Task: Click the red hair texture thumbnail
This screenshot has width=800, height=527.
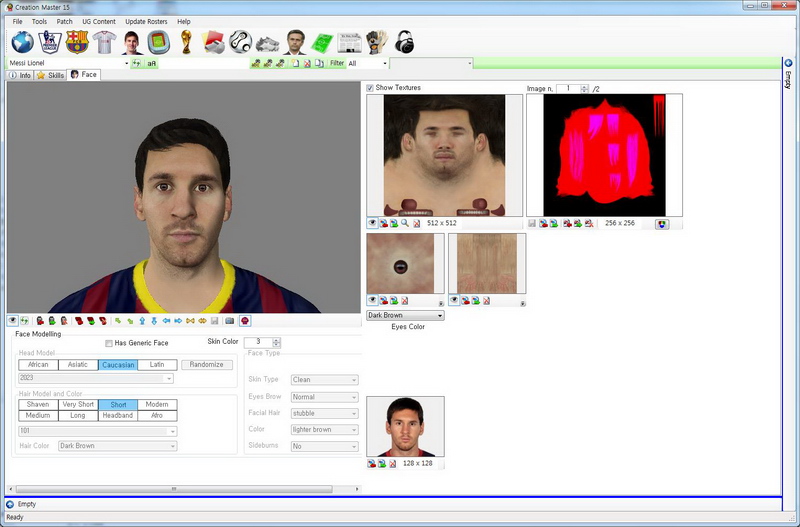Action: point(605,155)
